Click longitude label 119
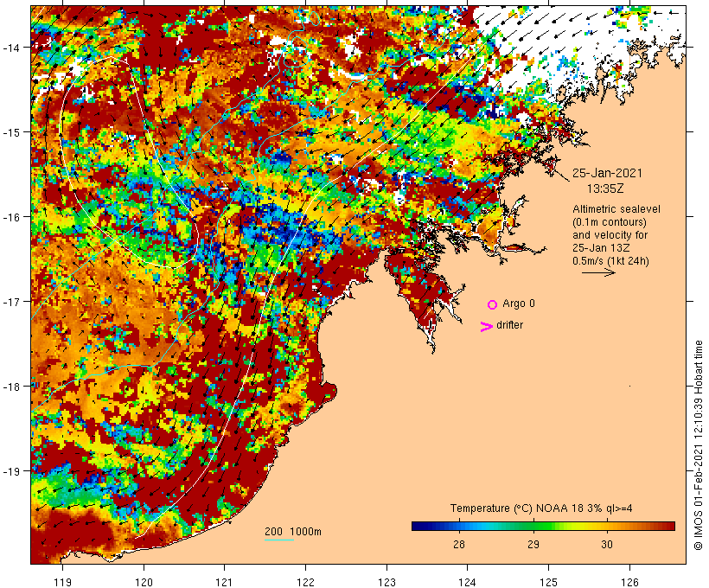The height and width of the screenshot is (588, 709). point(62,582)
